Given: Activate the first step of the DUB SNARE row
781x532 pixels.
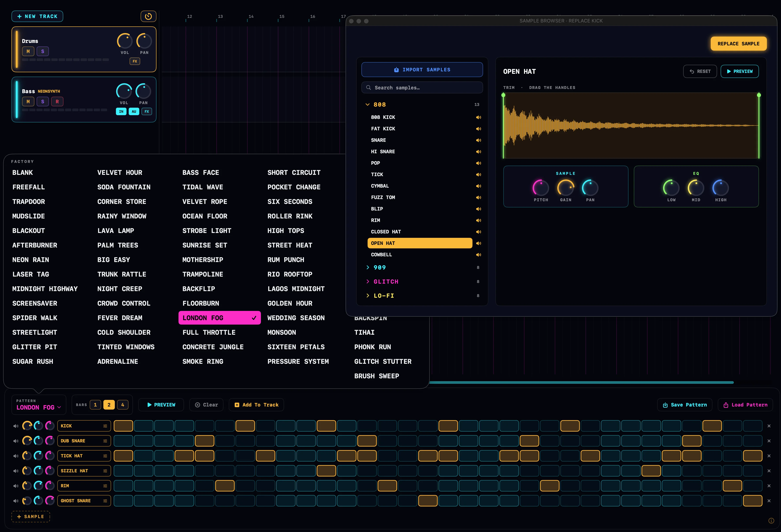Looking at the screenshot, I should point(123,441).
